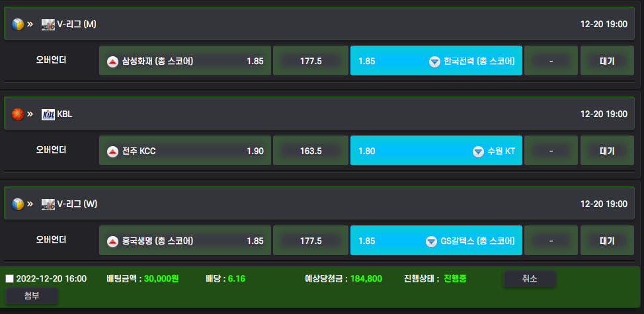Click the 163.5 line cell in KBL row

pyautogui.click(x=311, y=150)
